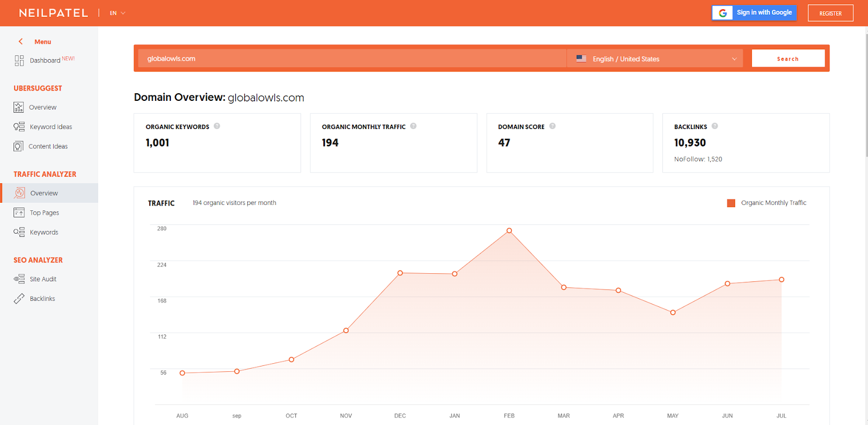Click the MAY data point on chart
Screen dimensions: 868x425
tap(673, 313)
